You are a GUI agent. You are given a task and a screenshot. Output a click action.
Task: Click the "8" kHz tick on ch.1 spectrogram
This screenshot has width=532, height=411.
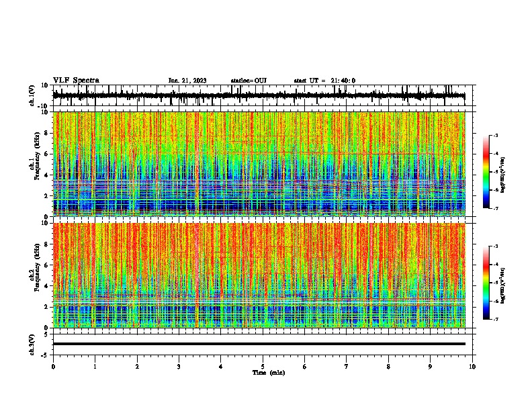tap(46, 133)
